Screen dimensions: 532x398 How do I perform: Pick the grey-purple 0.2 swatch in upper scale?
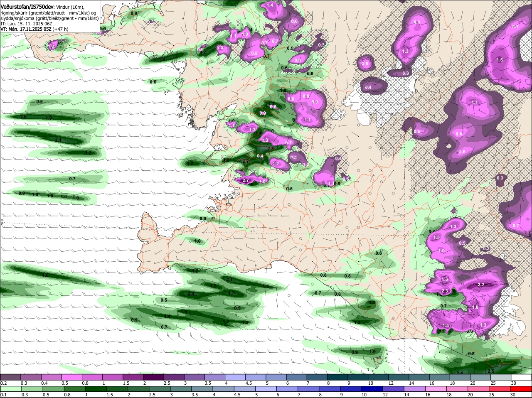click(10, 377)
